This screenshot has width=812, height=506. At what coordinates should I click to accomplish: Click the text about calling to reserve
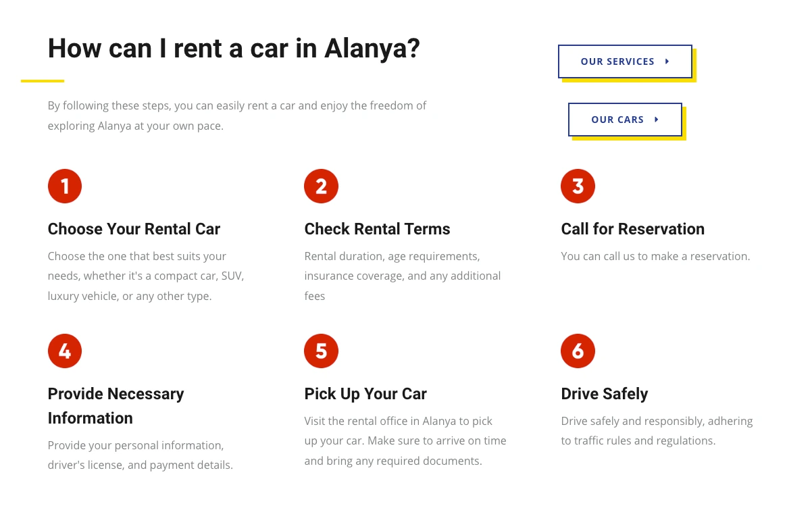pos(655,256)
